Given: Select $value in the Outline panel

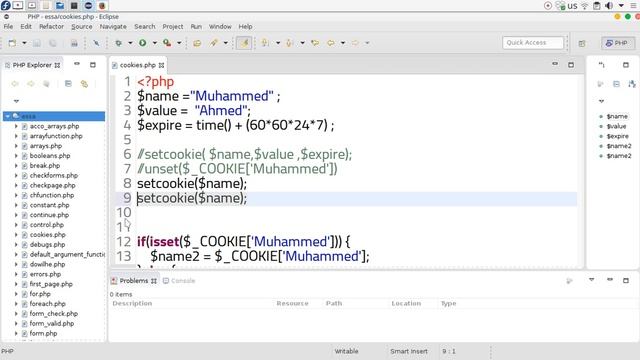Looking at the screenshot, I should pos(616,126).
